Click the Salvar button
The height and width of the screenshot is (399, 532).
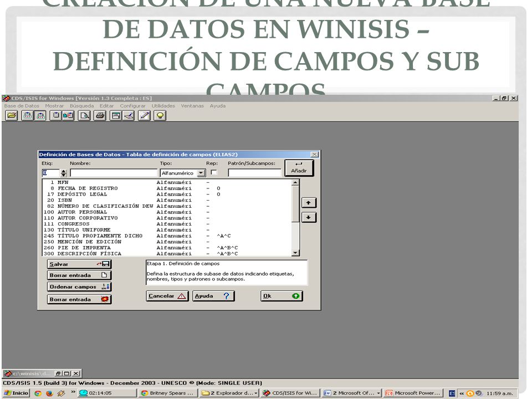(x=79, y=264)
